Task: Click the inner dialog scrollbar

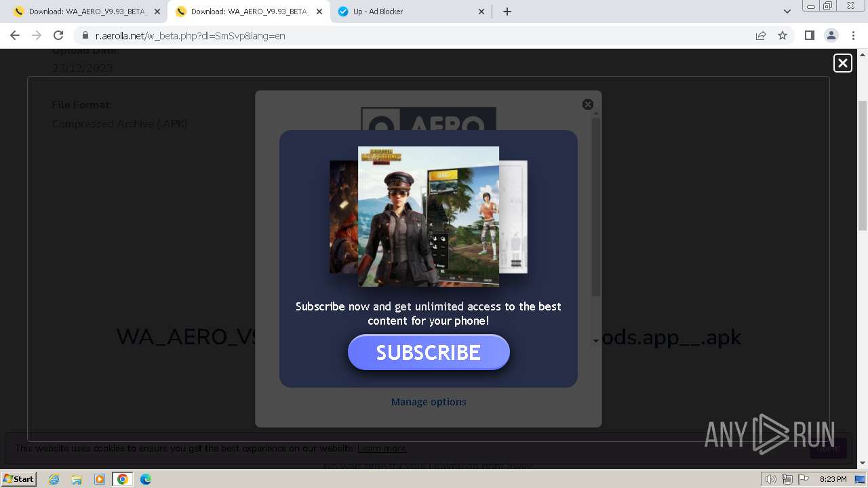Action: point(596,207)
